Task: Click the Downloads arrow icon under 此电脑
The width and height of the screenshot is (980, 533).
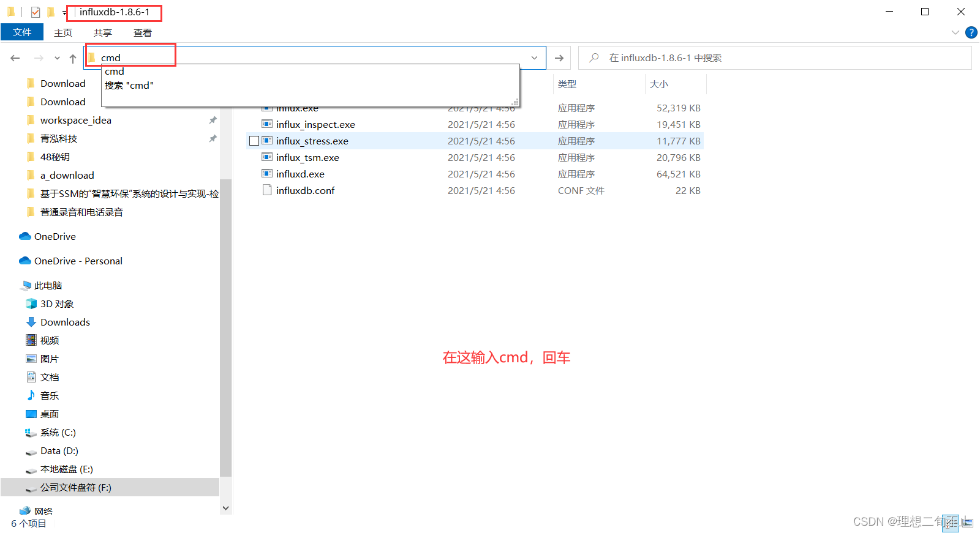Action: 31,322
